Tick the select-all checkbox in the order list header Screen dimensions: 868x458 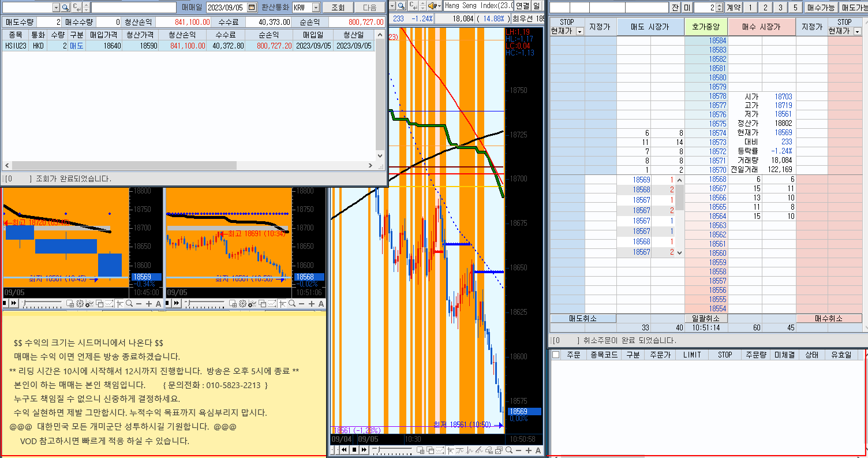click(556, 355)
